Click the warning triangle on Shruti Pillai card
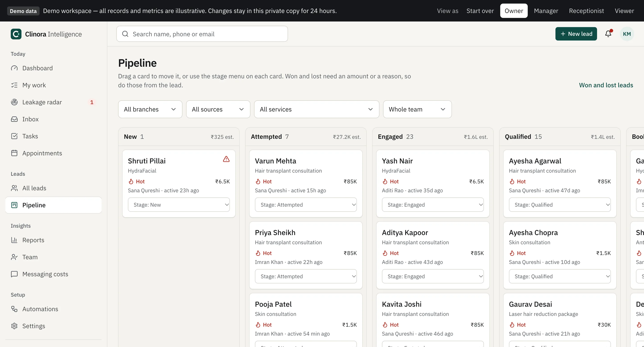Viewport: 644px width, 347px height. 226,159
